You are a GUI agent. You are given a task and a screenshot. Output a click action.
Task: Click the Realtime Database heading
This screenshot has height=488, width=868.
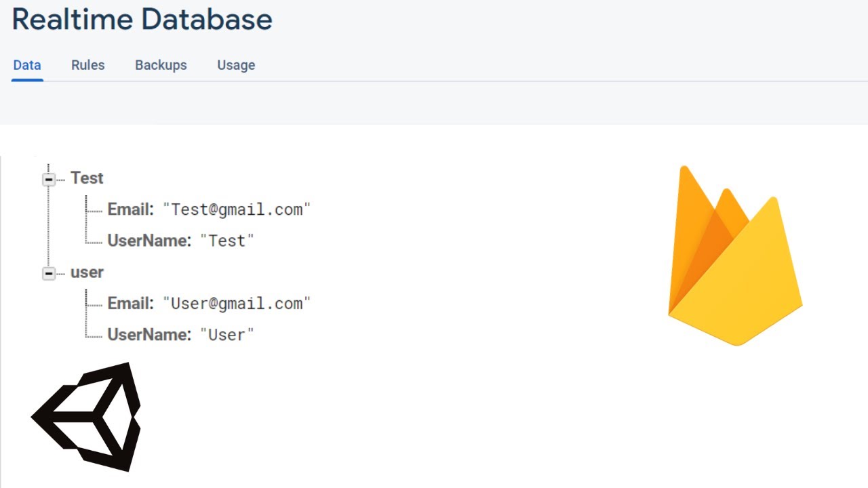(142, 20)
